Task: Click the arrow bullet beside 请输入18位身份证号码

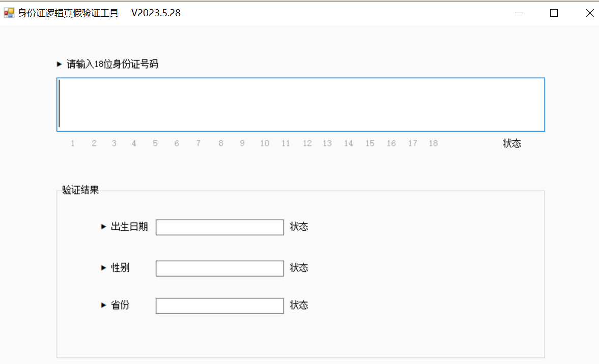Action: [x=59, y=65]
